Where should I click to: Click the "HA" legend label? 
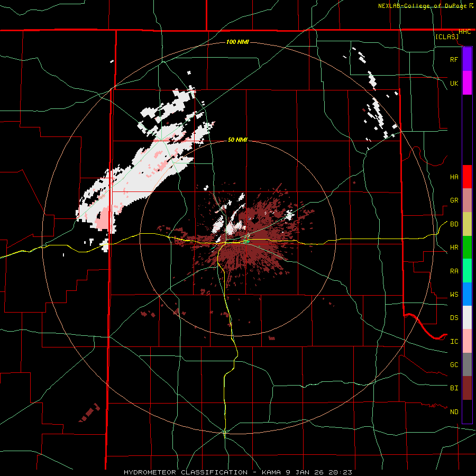[x=454, y=177]
